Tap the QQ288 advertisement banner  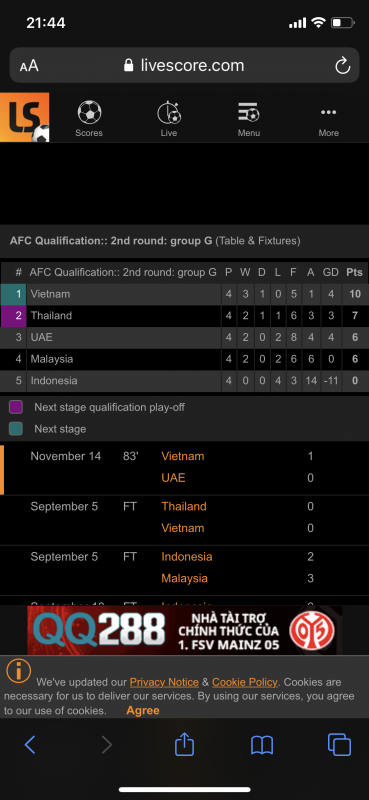[x=184, y=631]
